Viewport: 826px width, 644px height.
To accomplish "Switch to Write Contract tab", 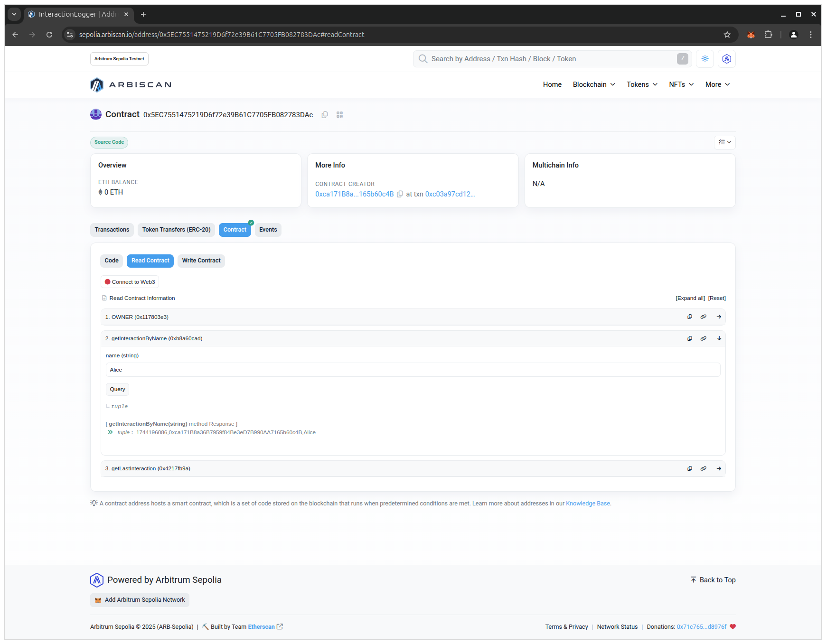I will 201,261.
